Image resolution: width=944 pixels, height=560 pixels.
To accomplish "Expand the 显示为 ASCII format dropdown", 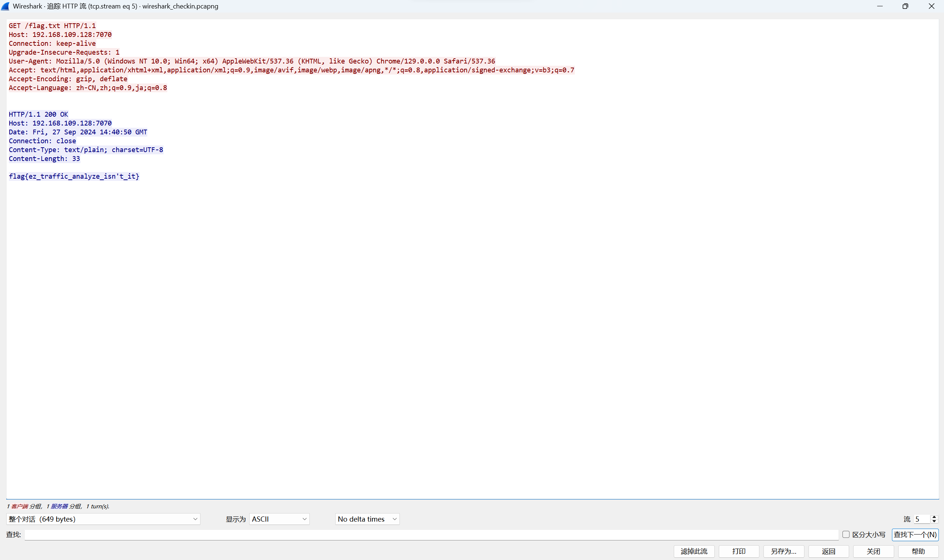I will (279, 519).
